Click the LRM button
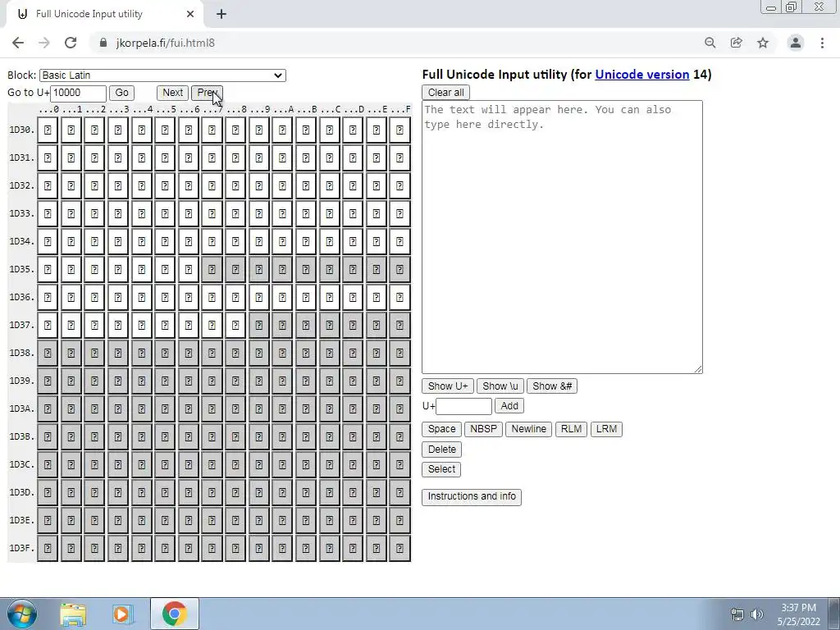840x630 pixels. tap(606, 429)
